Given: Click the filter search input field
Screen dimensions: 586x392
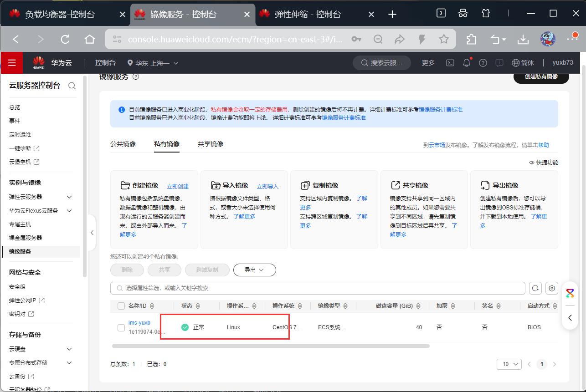Looking at the screenshot, I should 318,288.
